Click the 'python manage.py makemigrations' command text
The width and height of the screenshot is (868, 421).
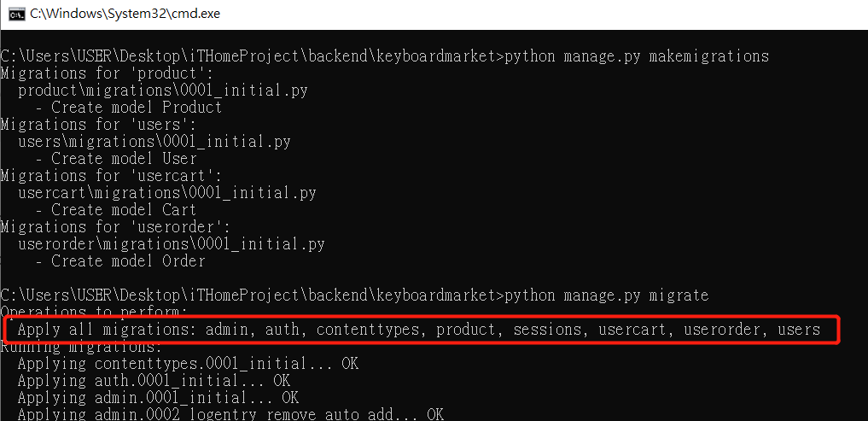(x=637, y=56)
